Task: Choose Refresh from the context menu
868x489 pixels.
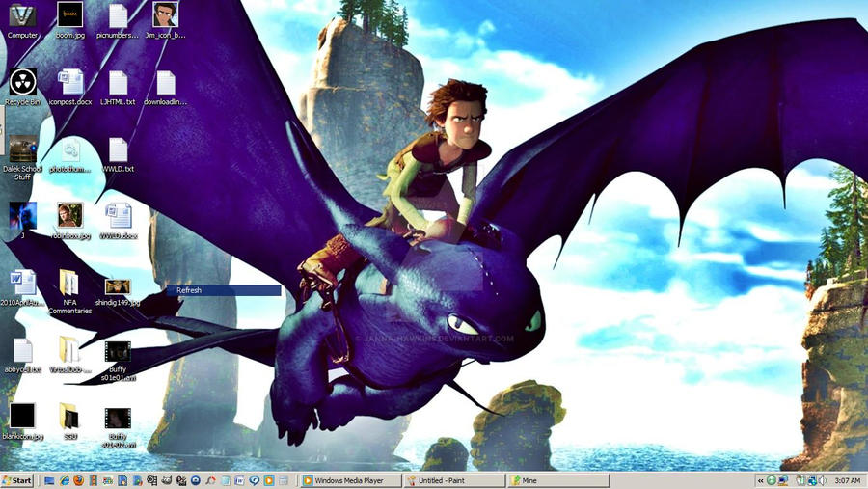Action: pos(224,290)
